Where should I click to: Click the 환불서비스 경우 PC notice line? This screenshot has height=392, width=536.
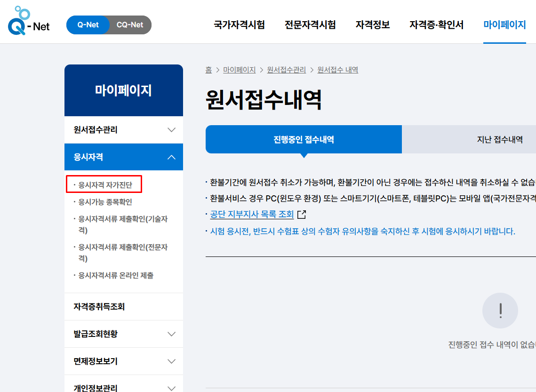coord(373,199)
